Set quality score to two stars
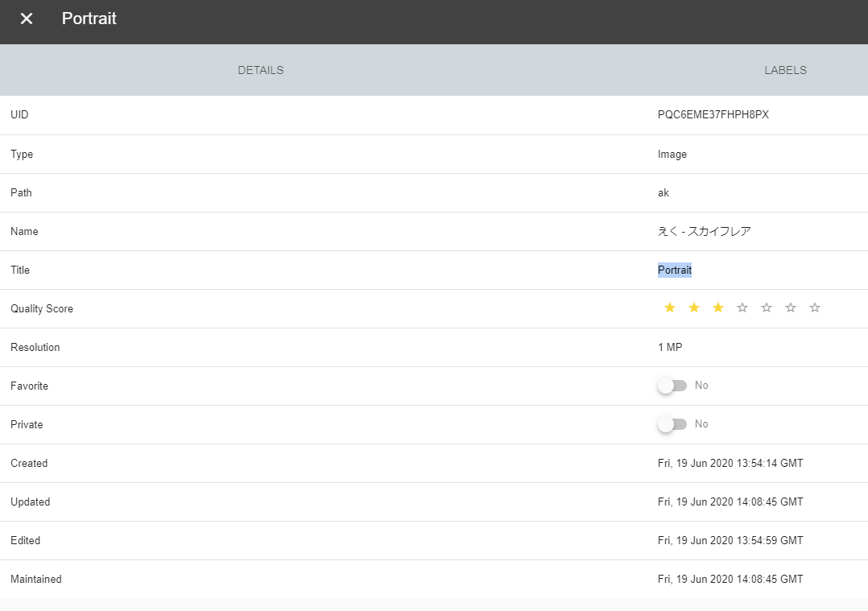 pyautogui.click(x=693, y=308)
